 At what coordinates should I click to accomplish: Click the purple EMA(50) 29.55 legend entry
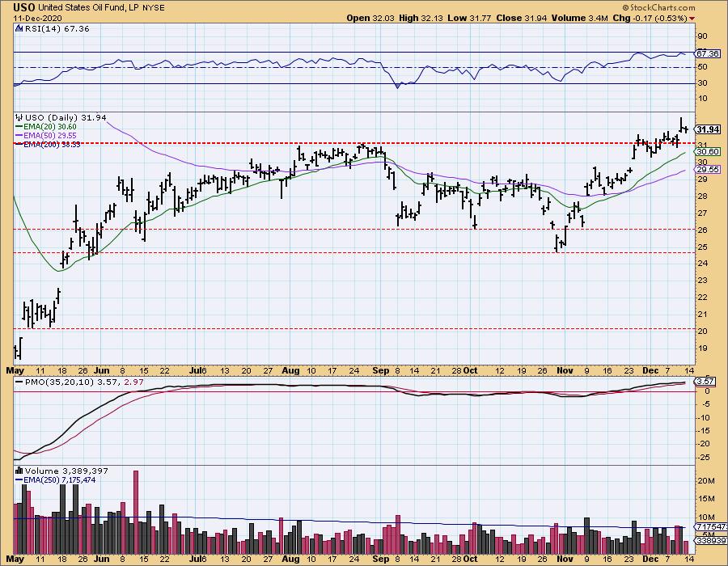[x=46, y=136]
